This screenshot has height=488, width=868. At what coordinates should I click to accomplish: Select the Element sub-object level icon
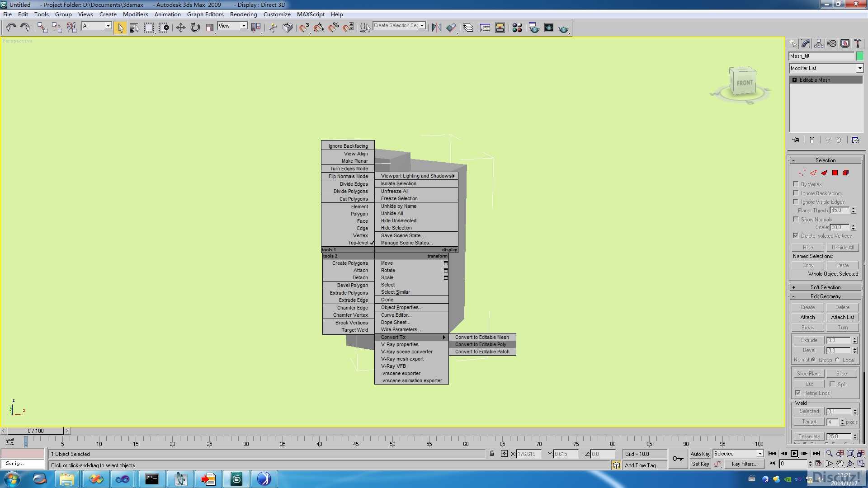(845, 173)
